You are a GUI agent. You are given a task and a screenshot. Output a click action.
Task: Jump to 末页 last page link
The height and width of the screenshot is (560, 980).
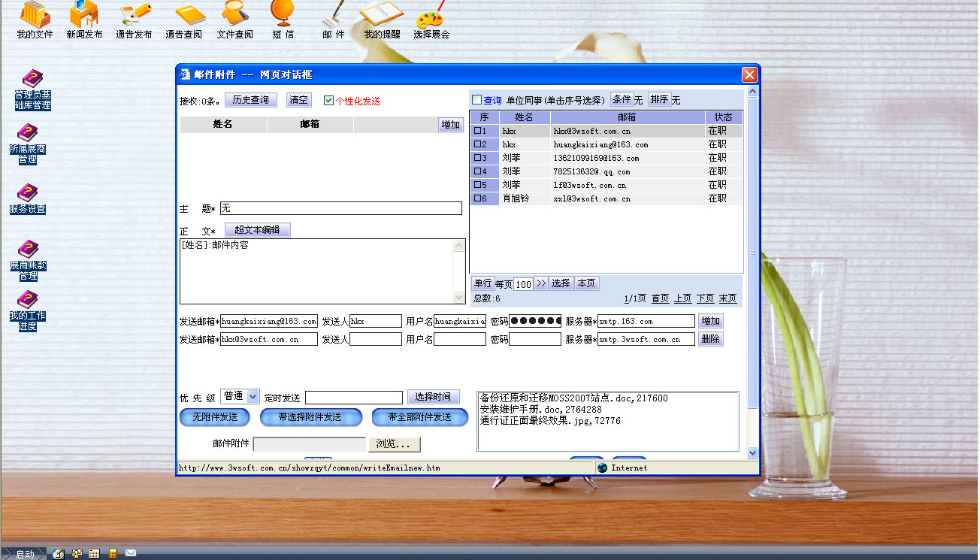coord(727,298)
